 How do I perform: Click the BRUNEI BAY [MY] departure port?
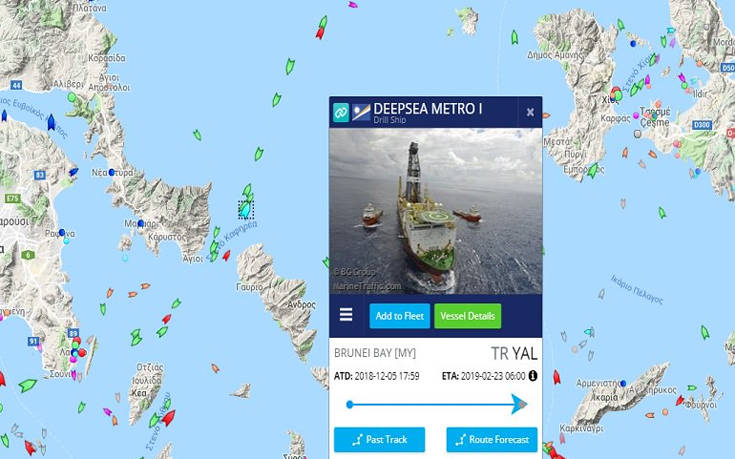[375, 353]
